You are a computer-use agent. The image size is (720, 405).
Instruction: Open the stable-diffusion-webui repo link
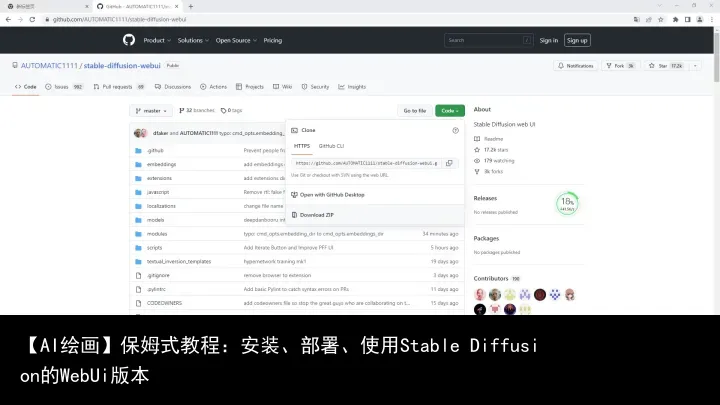pos(122,66)
